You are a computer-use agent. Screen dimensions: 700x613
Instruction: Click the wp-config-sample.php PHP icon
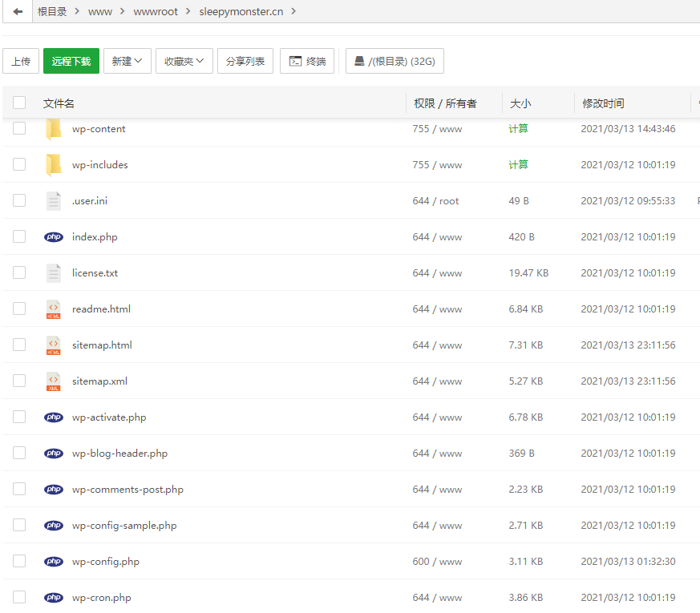pos(54,526)
